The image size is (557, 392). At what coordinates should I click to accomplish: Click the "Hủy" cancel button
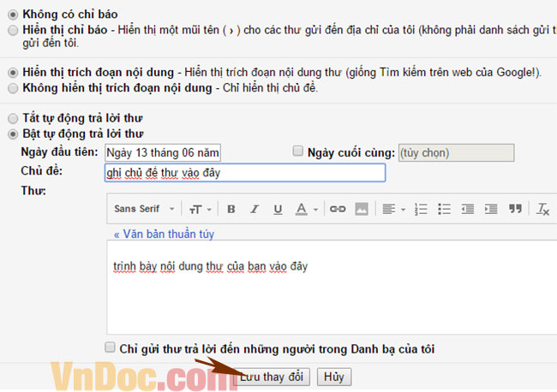point(334,377)
